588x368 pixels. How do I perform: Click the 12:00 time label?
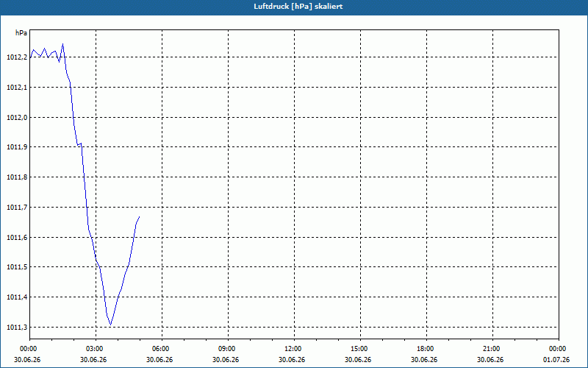[292, 349]
